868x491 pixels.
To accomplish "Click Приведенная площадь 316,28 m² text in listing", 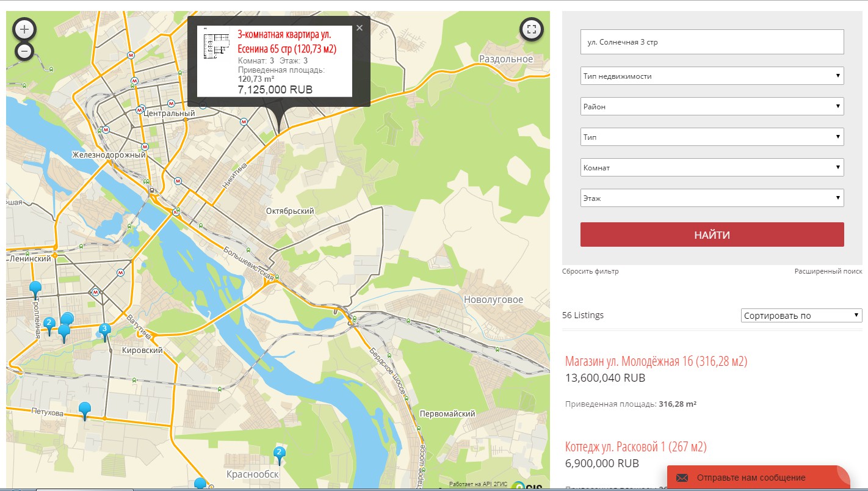I will tap(631, 404).
